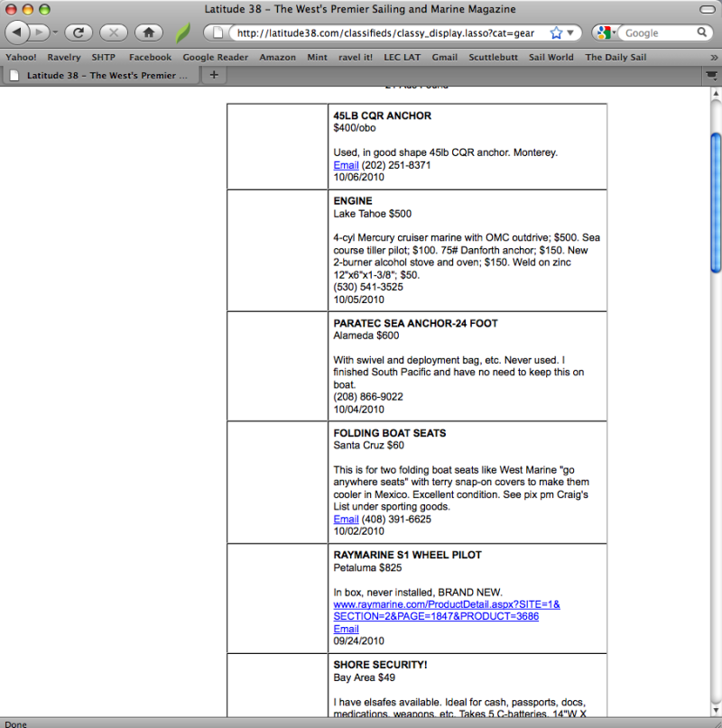Click Email link in Raymarine S1 Wheel Pilot ad

coord(347,629)
